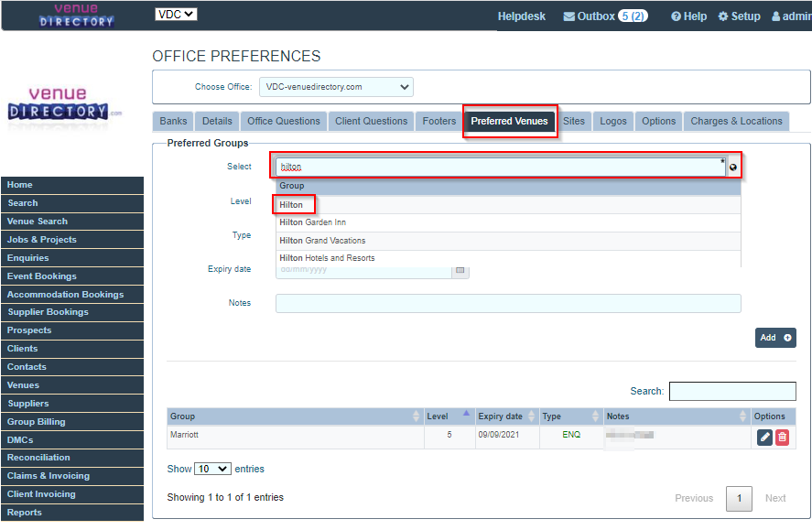Click the Select group input containing hilton

pos(500,167)
